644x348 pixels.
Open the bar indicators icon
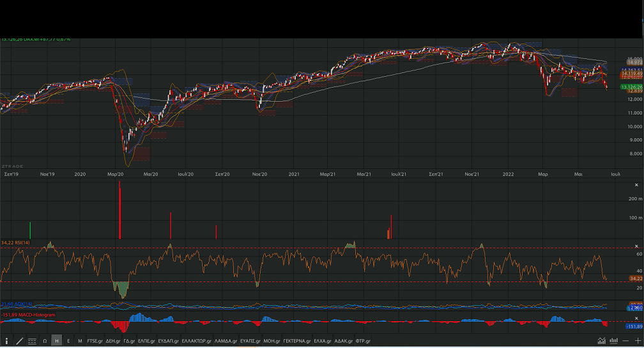pos(613,341)
